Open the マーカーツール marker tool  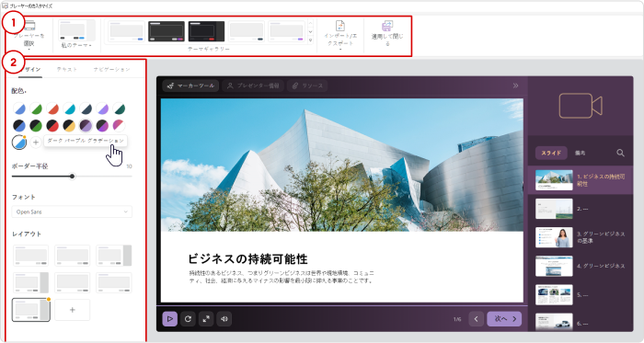[x=191, y=86]
